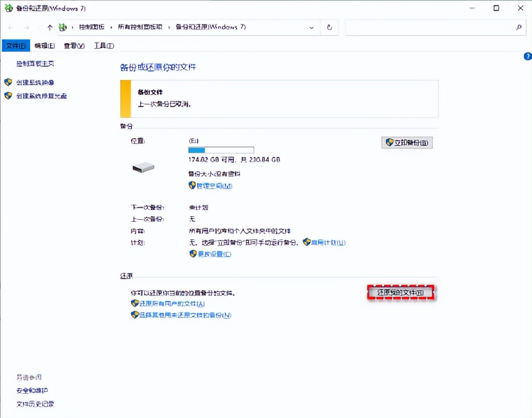Click the drive space usage bar
The image size is (532, 418).
tap(221, 149)
